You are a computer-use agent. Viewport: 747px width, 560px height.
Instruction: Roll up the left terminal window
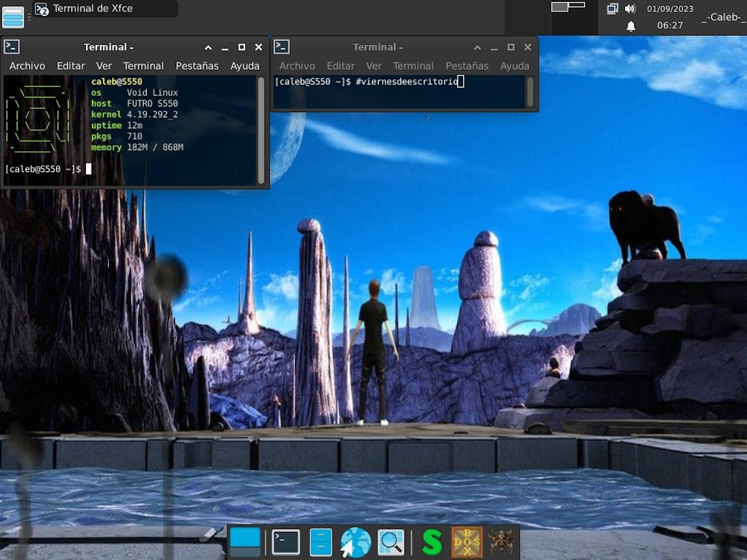tap(208, 47)
